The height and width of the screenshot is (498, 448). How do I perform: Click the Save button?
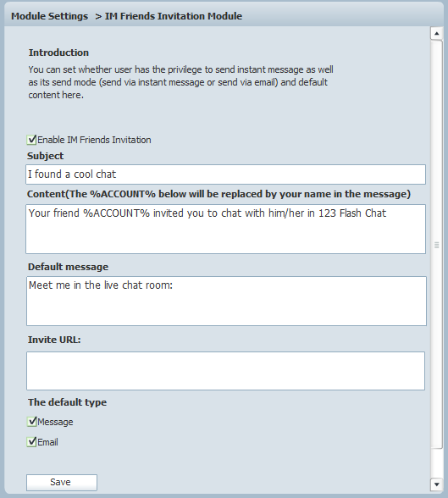click(62, 483)
